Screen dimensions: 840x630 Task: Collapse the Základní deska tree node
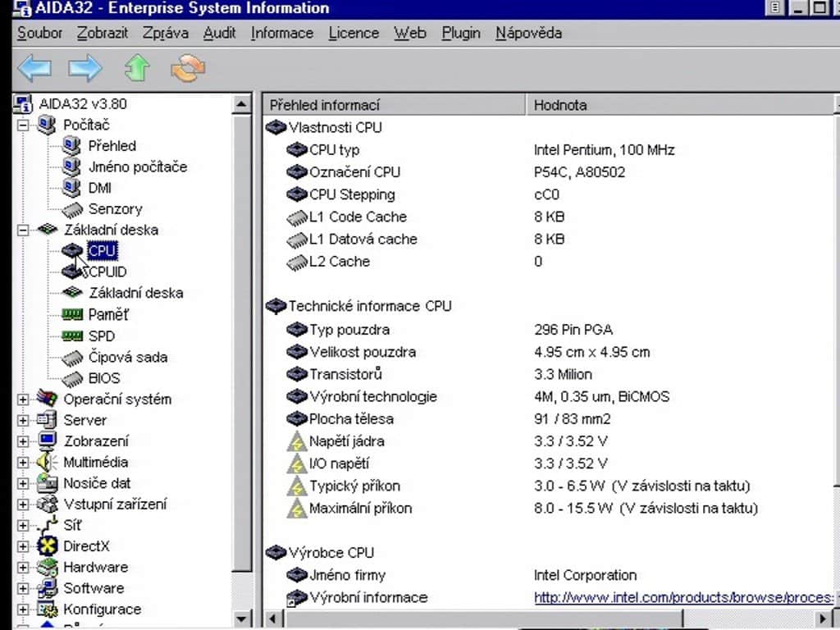pos(23,231)
